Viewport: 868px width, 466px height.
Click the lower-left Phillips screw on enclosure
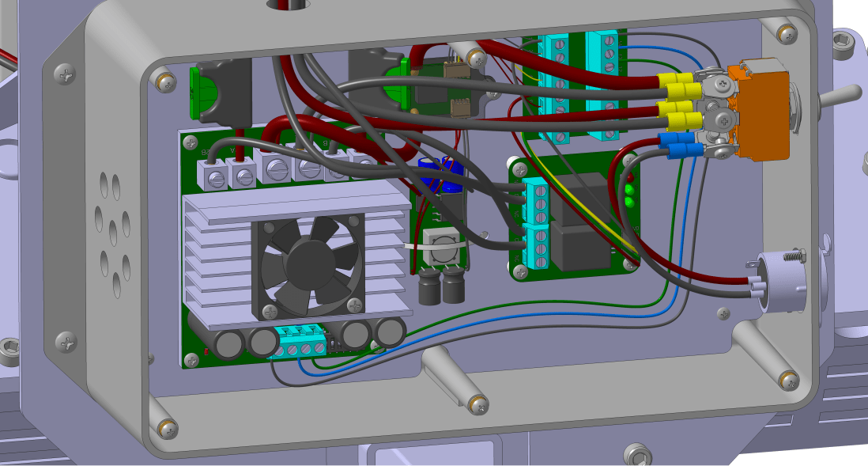[x=68, y=343]
